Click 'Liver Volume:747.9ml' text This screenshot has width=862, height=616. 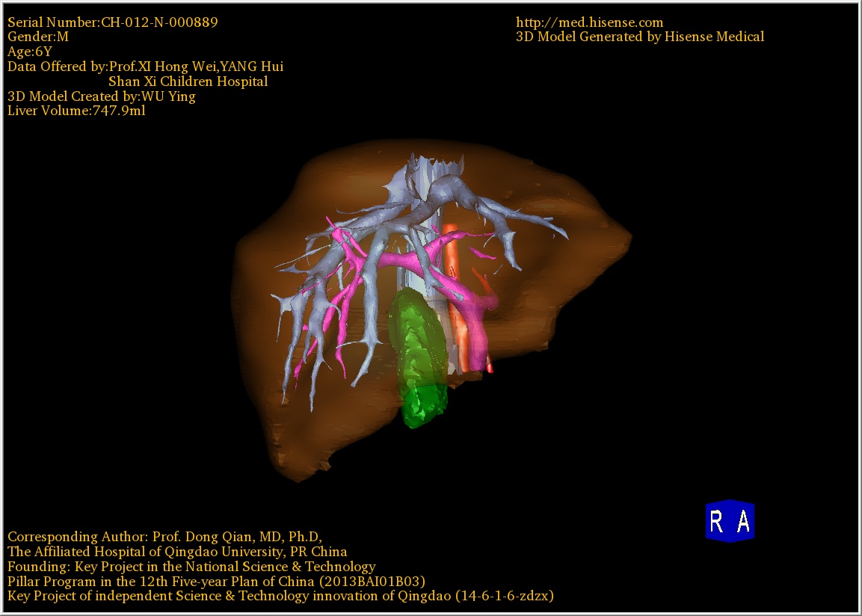[x=76, y=111]
